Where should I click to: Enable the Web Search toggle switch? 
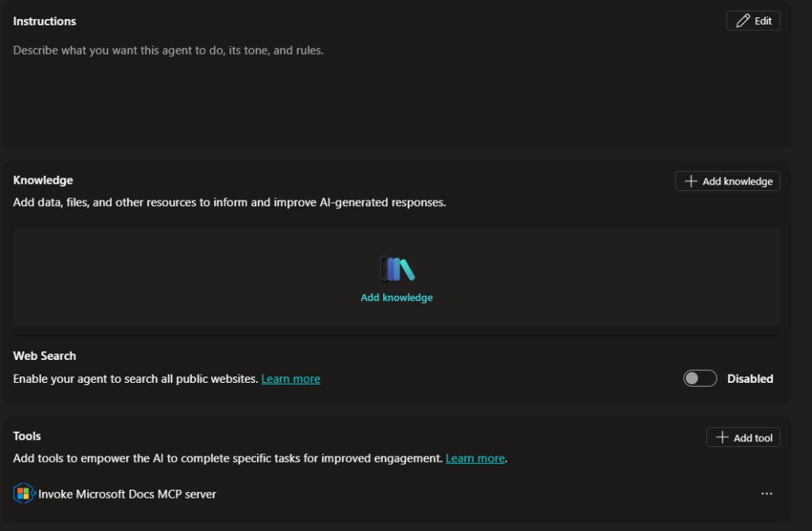tap(699, 379)
